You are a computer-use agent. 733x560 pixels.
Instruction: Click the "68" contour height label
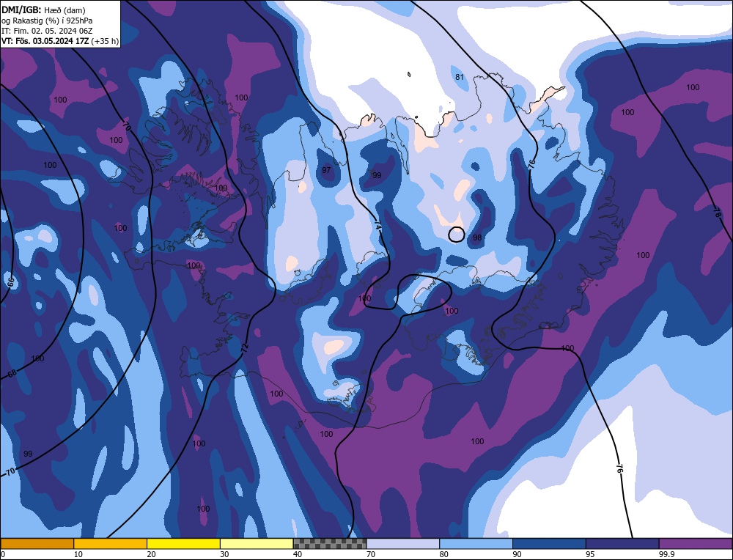12,374
